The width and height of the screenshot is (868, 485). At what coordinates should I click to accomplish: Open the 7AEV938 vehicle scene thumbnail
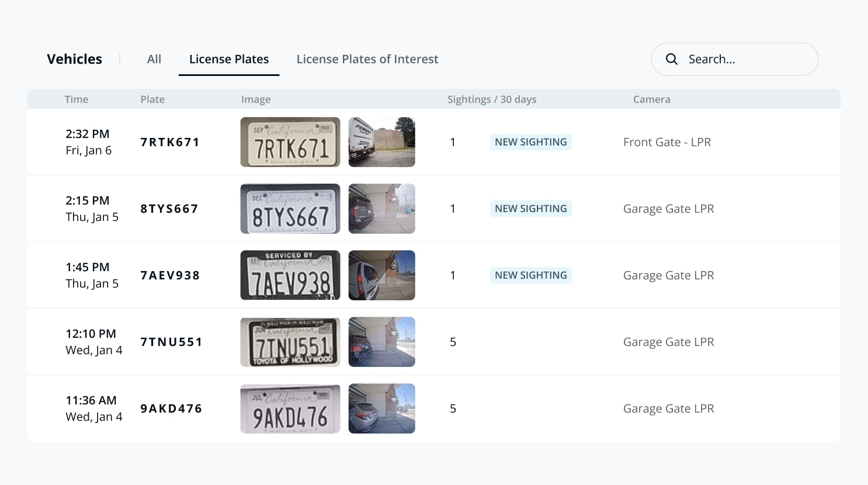(382, 275)
